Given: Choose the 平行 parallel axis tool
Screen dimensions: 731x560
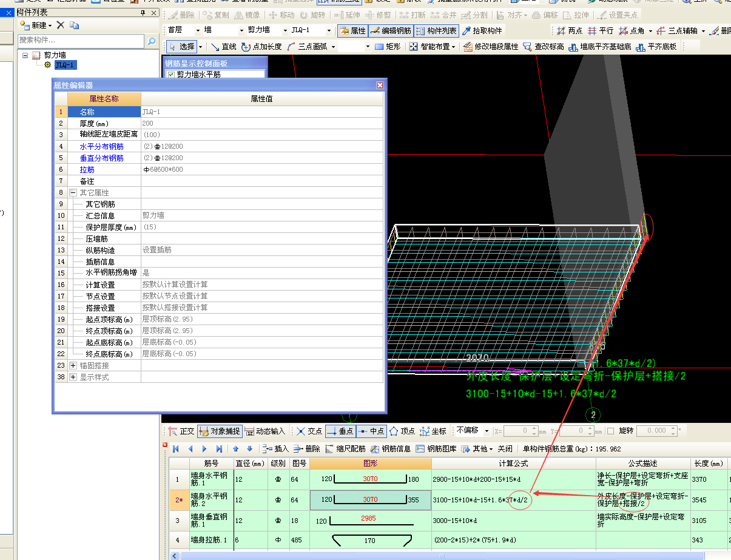Looking at the screenshot, I should click(x=601, y=30).
